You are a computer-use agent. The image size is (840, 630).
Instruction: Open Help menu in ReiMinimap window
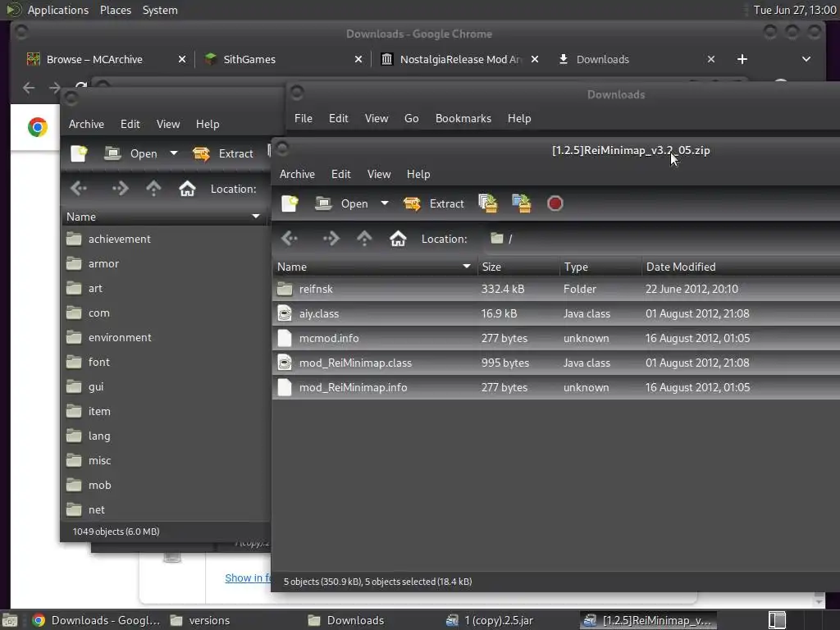(x=418, y=174)
